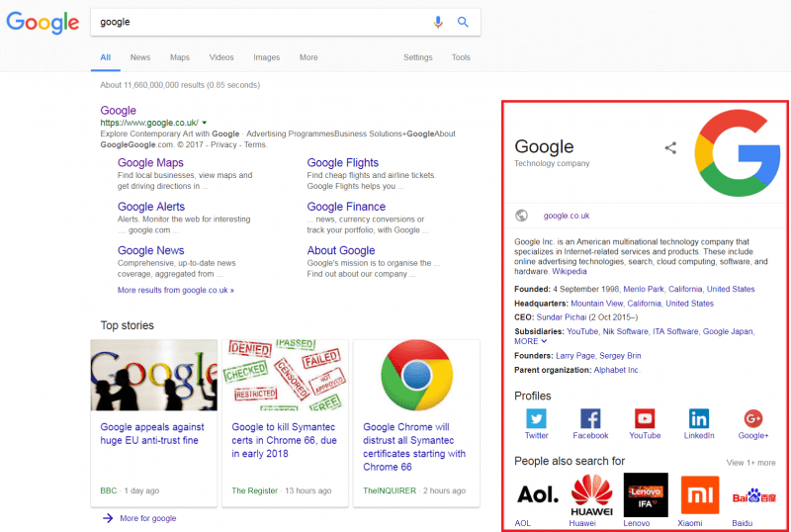Open the Facebook profile icon
This screenshot has height=532, width=791.
pyautogui.click(x=590, y=418)
